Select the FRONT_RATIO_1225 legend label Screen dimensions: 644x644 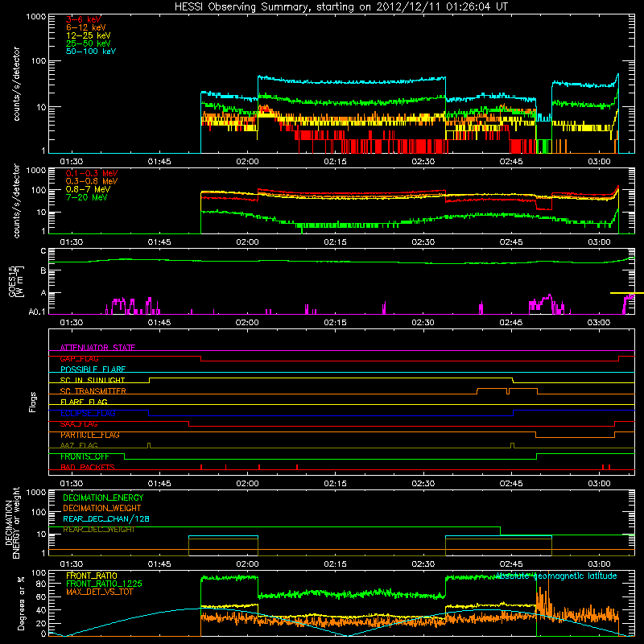pos(105,584)
